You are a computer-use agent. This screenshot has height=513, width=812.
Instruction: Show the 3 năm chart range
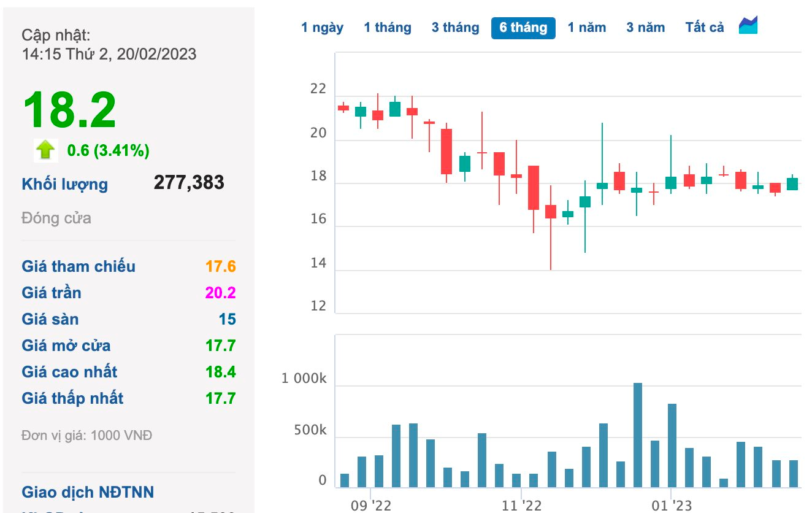pyautogui.click(x=646, y=28)
